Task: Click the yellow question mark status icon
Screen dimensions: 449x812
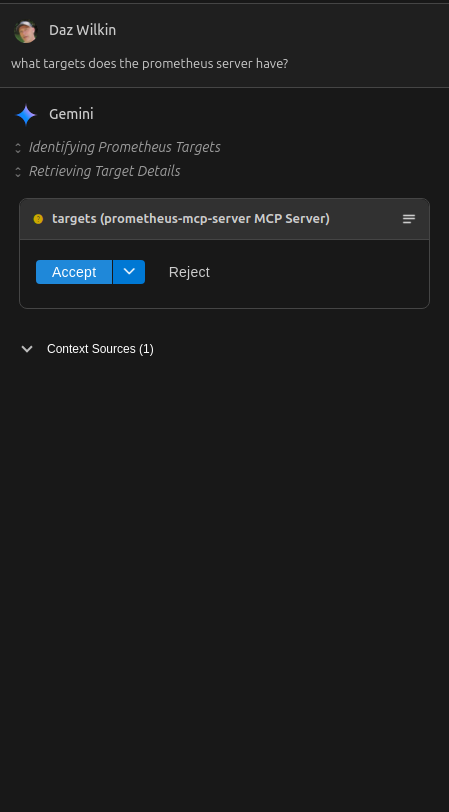Action: click(38, 219)
